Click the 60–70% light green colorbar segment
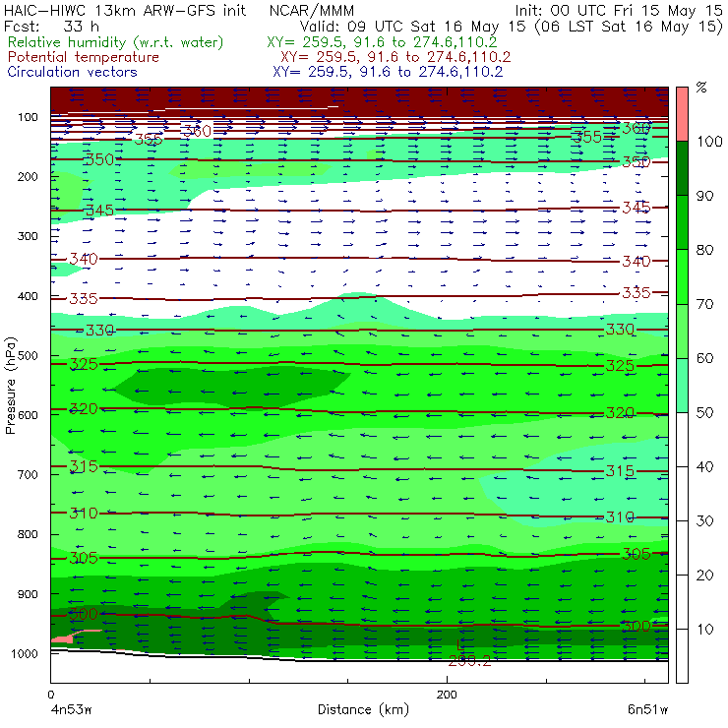The image size is (728, 728). 682,331
